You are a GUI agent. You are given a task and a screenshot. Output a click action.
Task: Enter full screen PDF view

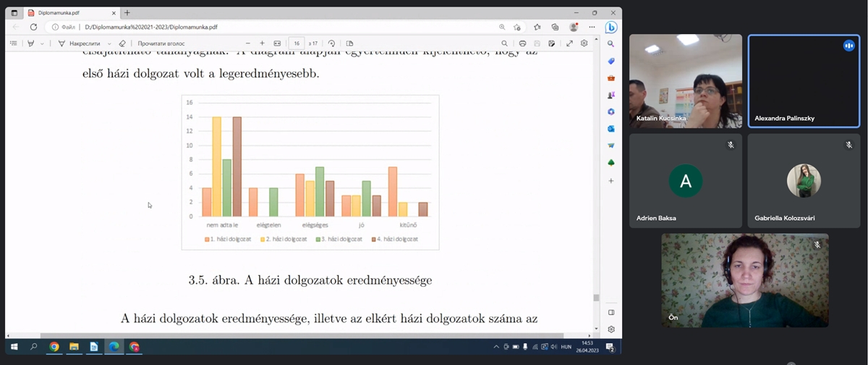(569, 43)
